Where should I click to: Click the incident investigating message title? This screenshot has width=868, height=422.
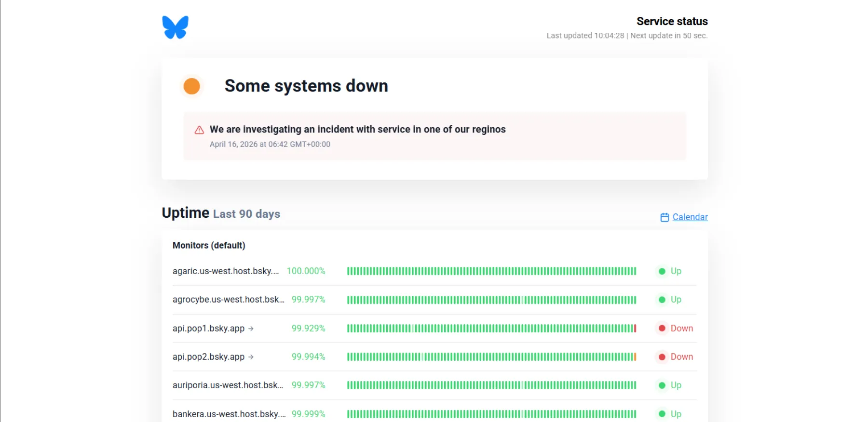point(358,129)
